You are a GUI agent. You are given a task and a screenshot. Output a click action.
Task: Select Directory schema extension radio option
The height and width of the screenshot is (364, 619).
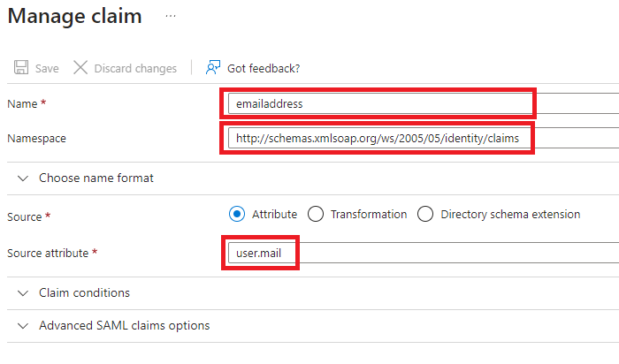click(x=425, y=214)
